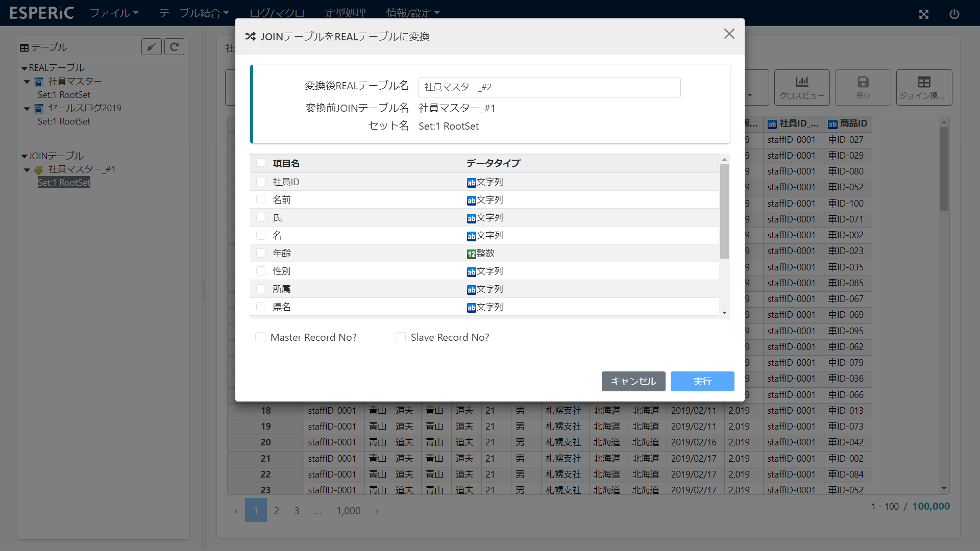Collapse the セールスログ2019 tree node

click(x=27, y=109)
